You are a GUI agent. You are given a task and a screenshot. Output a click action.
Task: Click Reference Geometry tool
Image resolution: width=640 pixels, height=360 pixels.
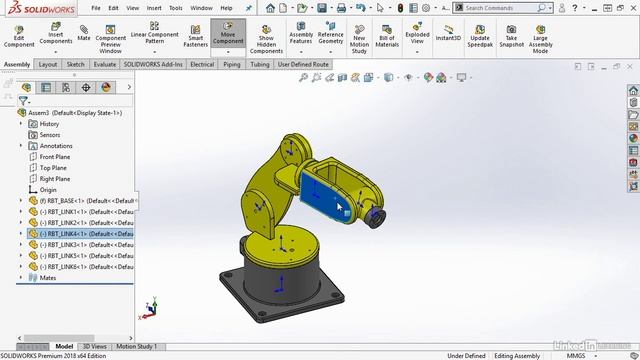pos(330,33)
